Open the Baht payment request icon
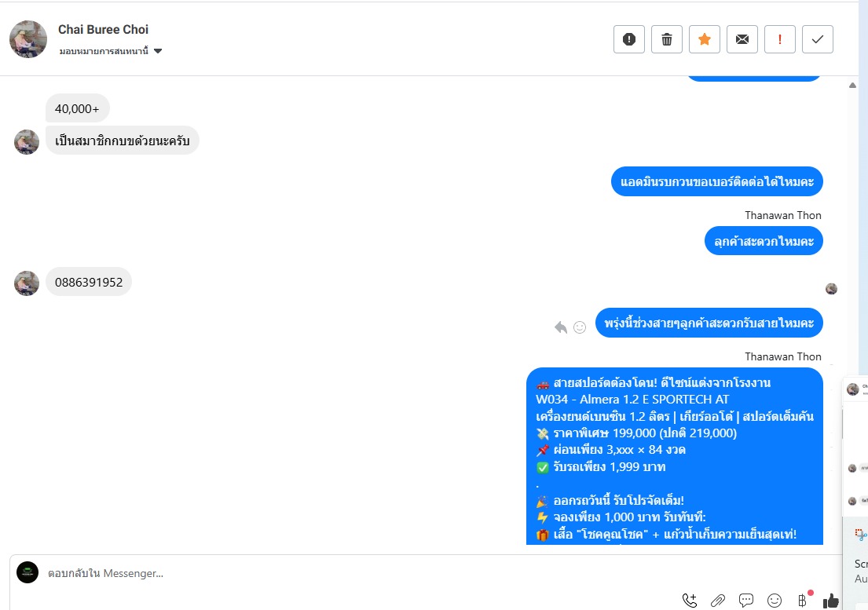The image size is (868, 610). [802, 600]
